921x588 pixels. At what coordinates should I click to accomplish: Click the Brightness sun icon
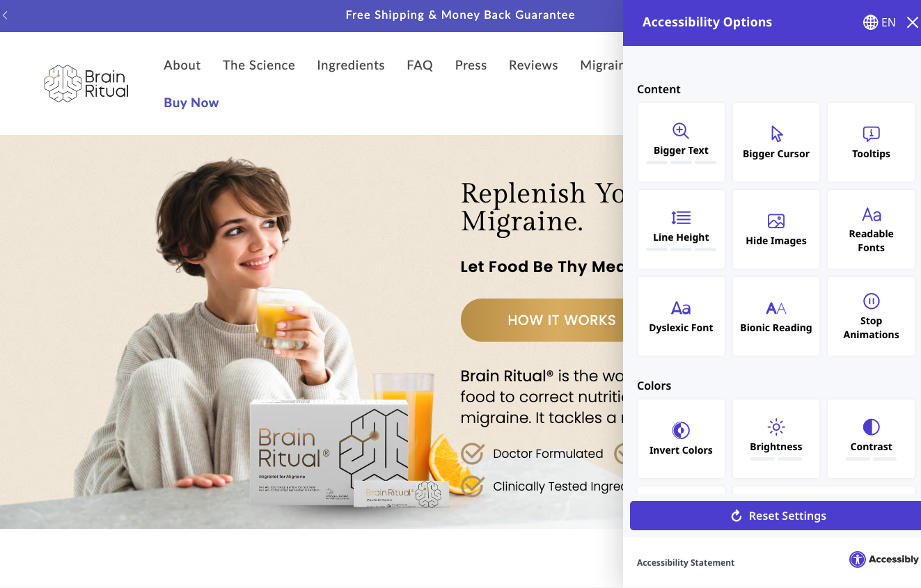(776, 427)
